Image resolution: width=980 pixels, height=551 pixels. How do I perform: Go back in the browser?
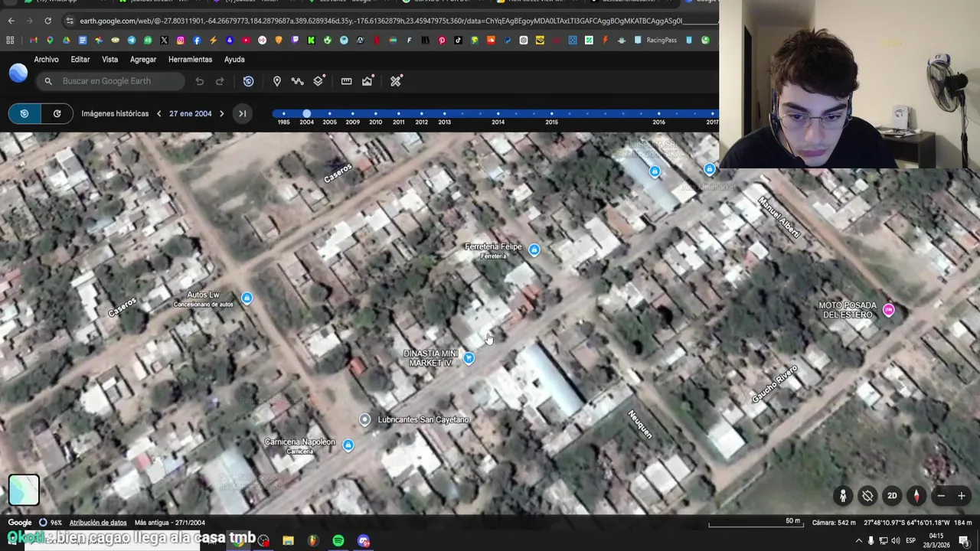pyautogui.click(x=11, y=21)
